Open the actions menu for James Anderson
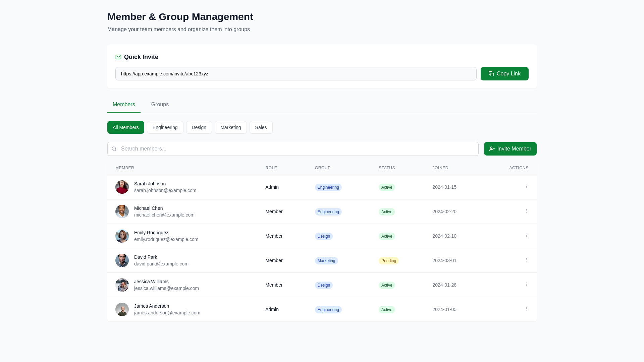This screenshot has height=362, width=644. pos(526,309)
